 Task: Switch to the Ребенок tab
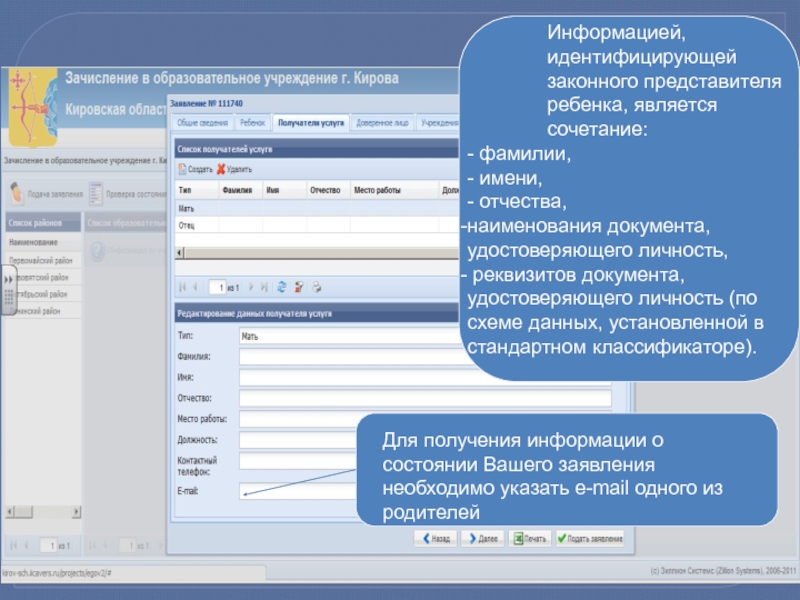pos(253,123)
